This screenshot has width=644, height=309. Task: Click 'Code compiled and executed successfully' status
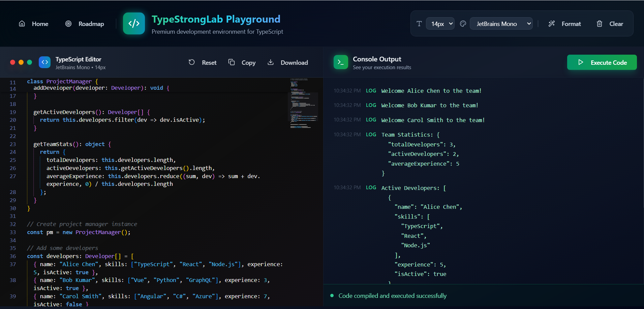tap(392, 296)
